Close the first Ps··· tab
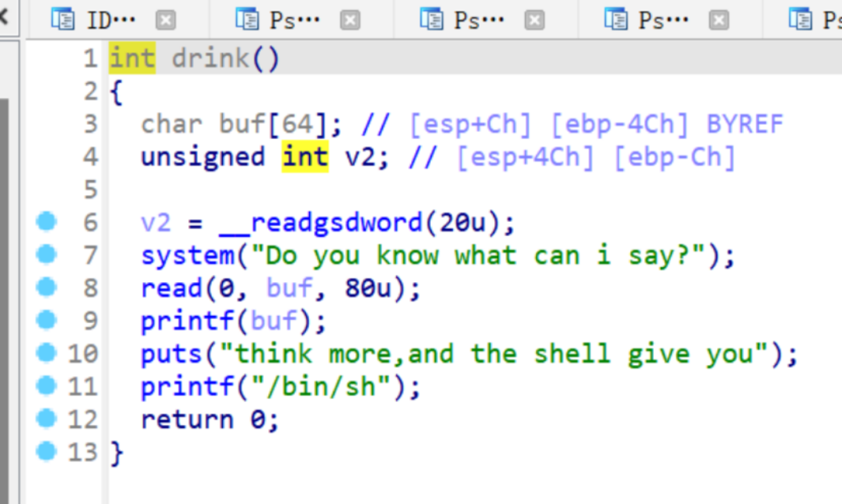The width and height of the screenshot is (842, 504). (x=350, y=20)
